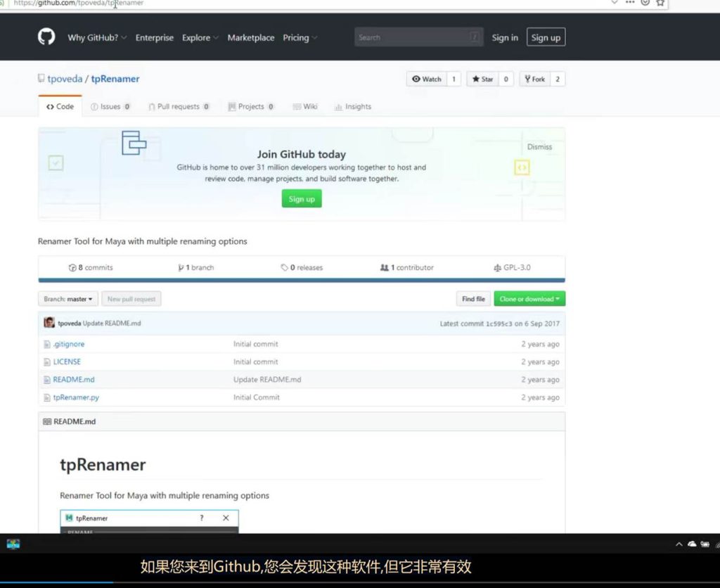Expand the Why GitHub? menu
Image resolution: width=720 pixels, height=588 pixels.
point(97,38)
